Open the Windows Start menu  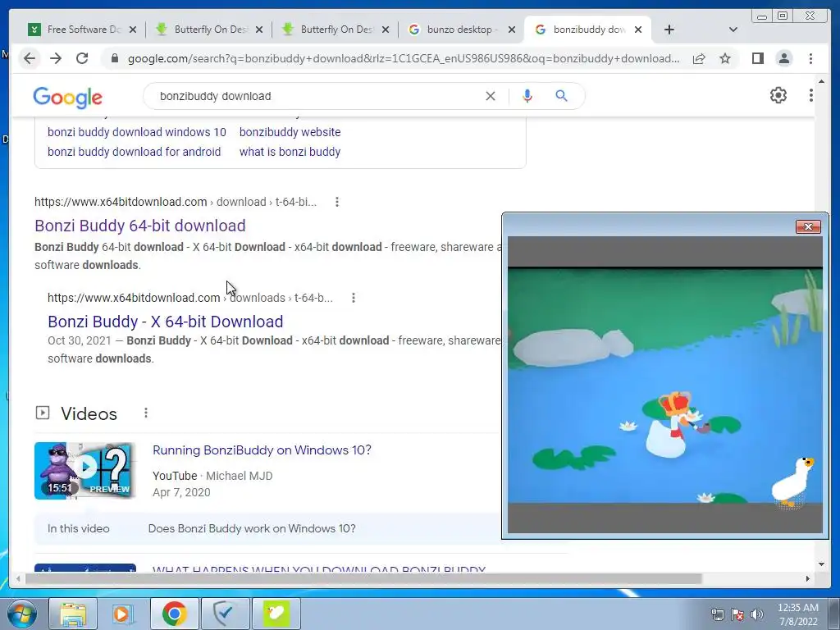pyautogui.click(x=21, y=614)
